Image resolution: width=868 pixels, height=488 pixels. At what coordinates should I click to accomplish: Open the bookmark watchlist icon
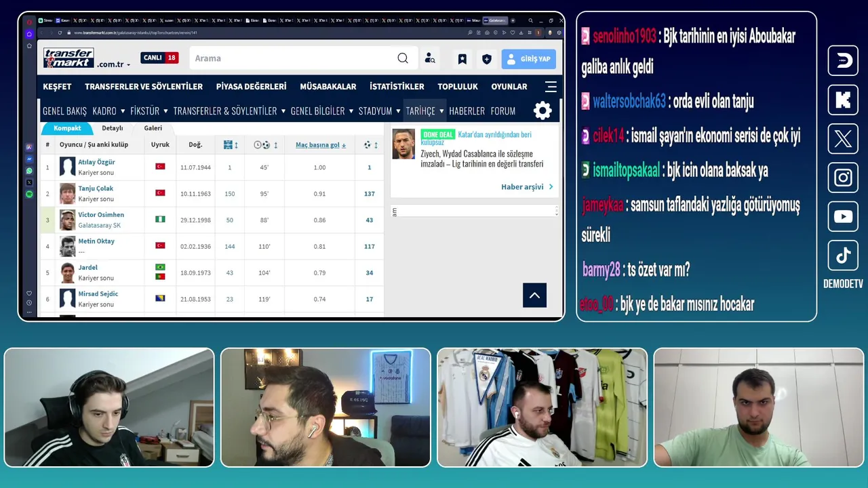[x=462, y=59]
